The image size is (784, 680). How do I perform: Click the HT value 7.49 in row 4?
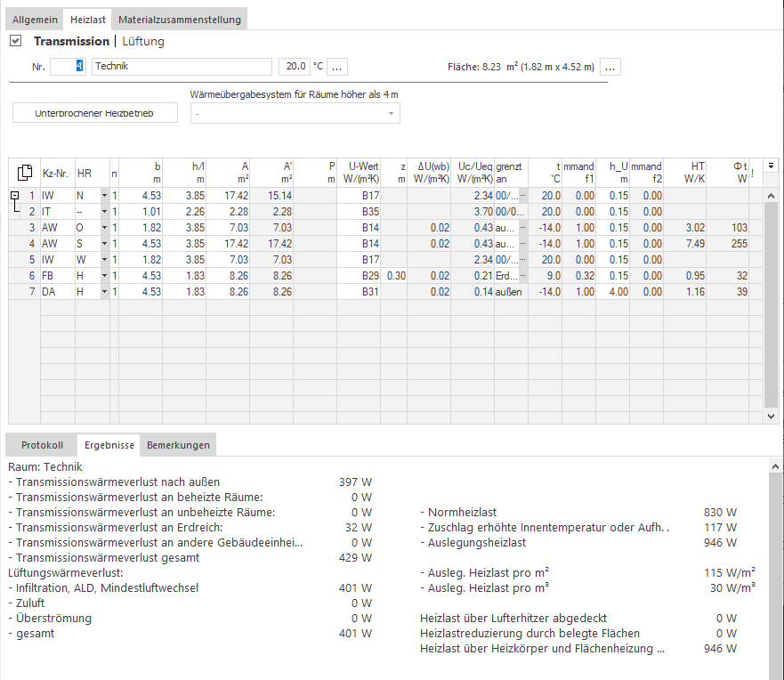[x=684, y=244]
